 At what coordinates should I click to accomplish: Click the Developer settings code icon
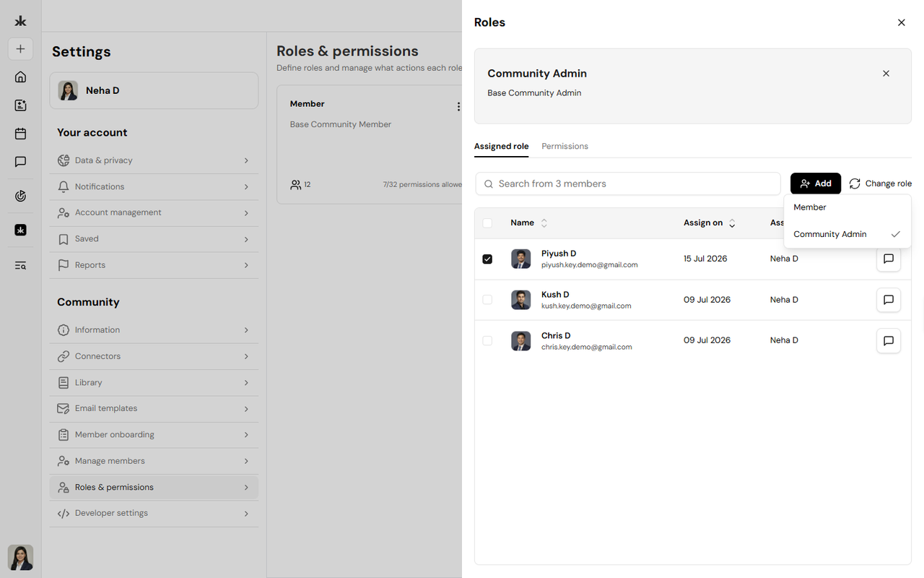click(64, 514)
